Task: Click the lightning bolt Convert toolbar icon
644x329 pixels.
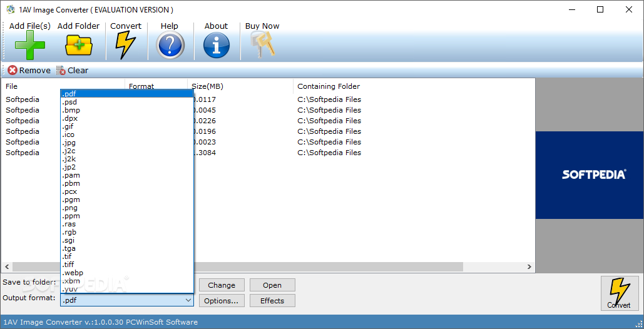Action: tap(125, 45)
